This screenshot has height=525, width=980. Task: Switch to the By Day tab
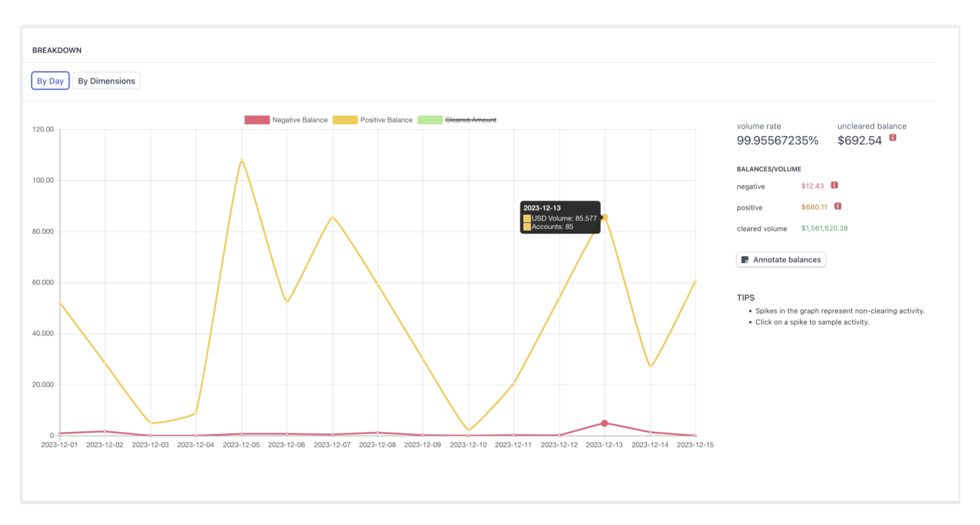tap(50, 80)
